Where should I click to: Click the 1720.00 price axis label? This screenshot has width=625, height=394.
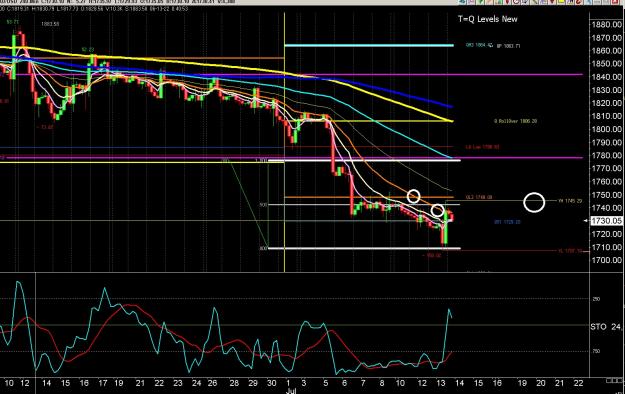tap(607, 234)
